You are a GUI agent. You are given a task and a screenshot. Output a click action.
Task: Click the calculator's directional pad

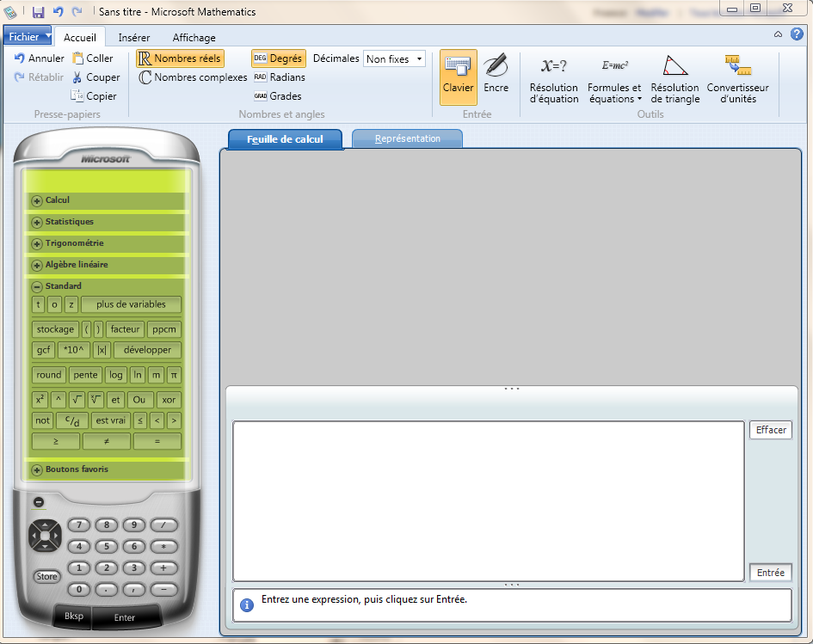click(x=45, y=535)
